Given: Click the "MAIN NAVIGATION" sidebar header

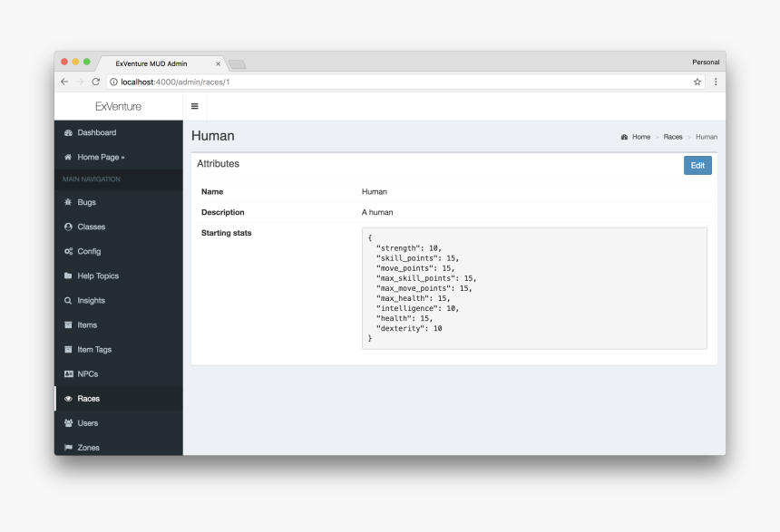Looking at the screenshot, I should pyautogui.click(x=92, y=179).
